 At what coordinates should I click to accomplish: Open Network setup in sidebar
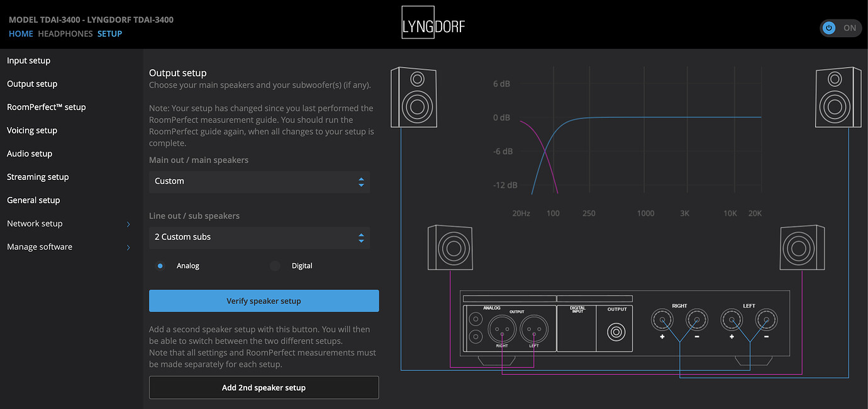[35, 223]
